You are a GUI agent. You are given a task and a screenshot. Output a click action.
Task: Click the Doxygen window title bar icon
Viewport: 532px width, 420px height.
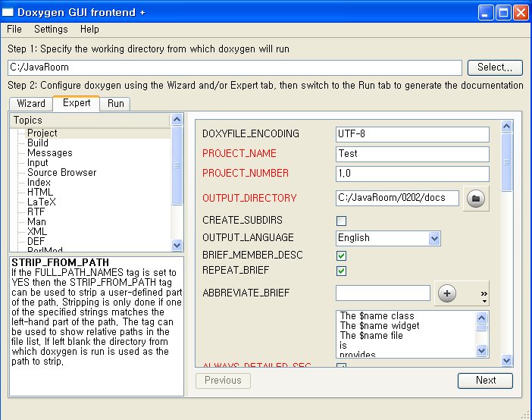coord(8,13)
